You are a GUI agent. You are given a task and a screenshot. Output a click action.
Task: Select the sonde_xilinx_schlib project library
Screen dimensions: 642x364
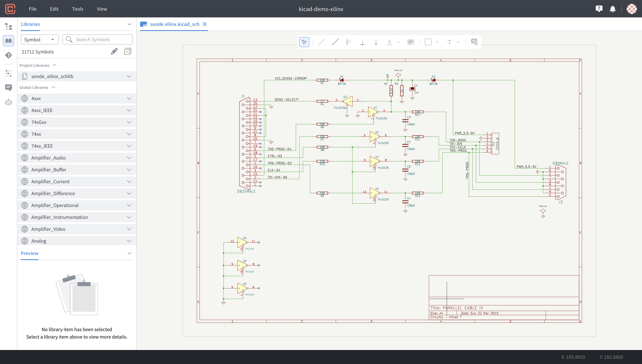(x=52, y=76)
